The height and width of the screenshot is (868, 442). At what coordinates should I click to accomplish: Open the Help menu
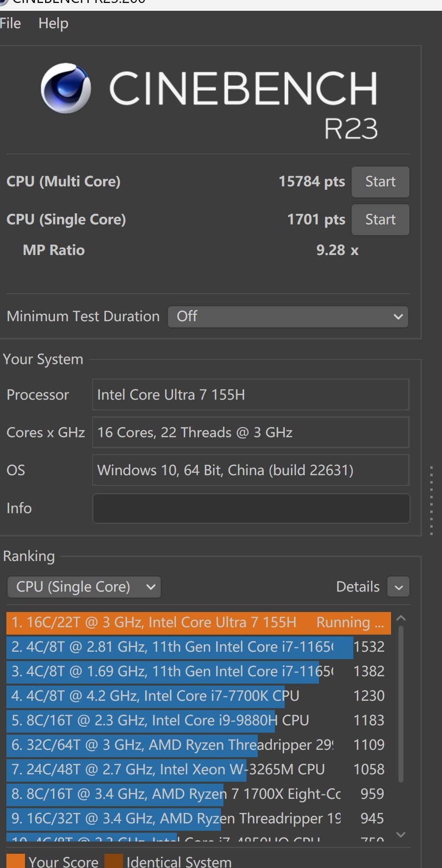[x=52, y=23]
